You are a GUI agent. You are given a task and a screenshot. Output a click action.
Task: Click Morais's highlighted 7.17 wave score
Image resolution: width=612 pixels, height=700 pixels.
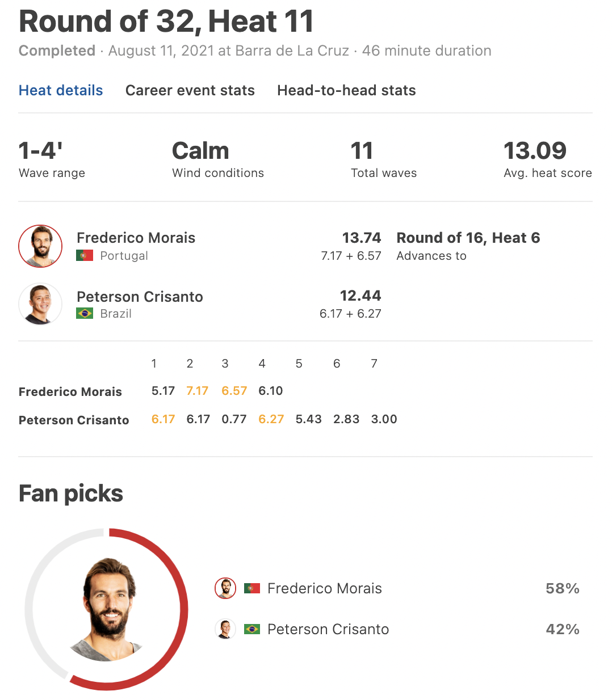pos(198,391)
